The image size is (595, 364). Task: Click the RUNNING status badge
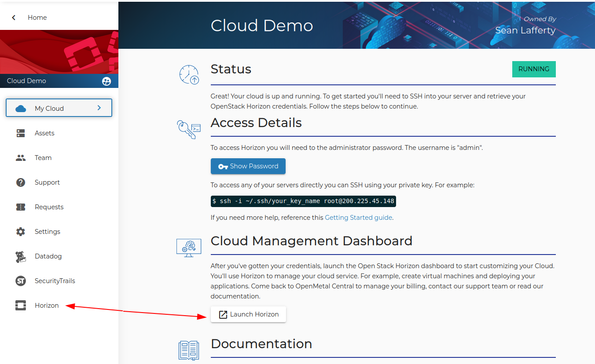(x=534, y=69)
